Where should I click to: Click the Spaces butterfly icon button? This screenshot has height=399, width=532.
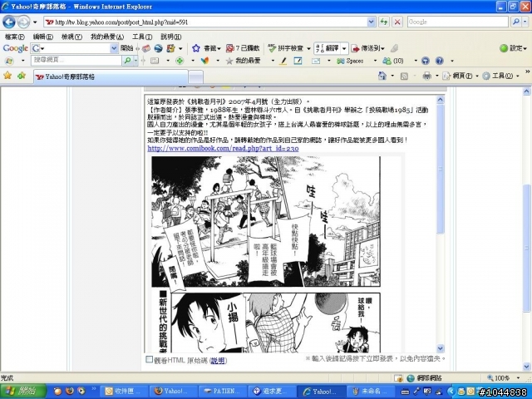[x=350, y=61]
